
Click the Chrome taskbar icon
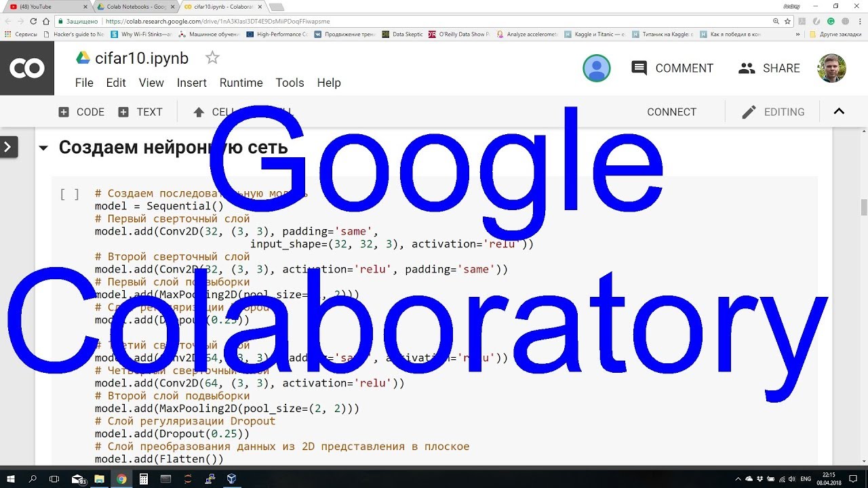(121, 479)
